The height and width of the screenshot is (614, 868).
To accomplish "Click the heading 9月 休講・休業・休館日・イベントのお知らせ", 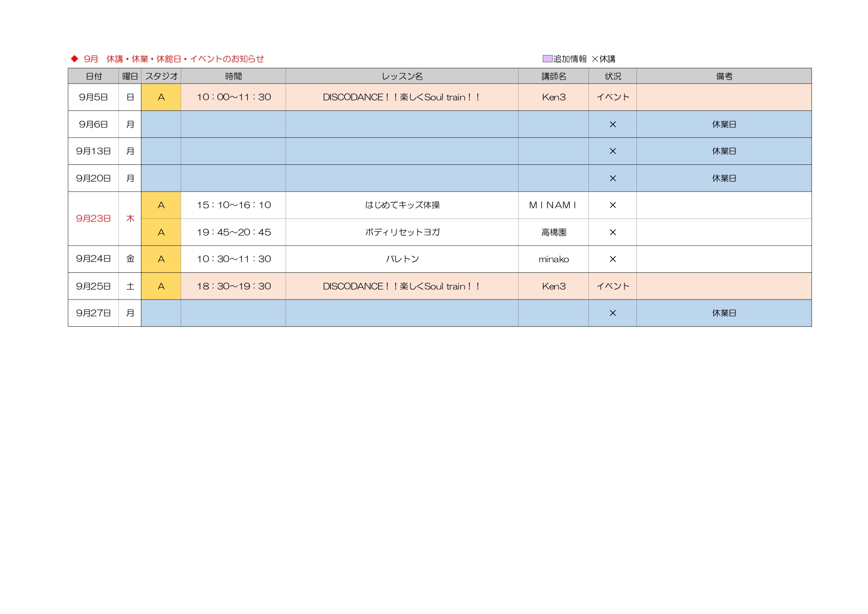I will (174, 59).
